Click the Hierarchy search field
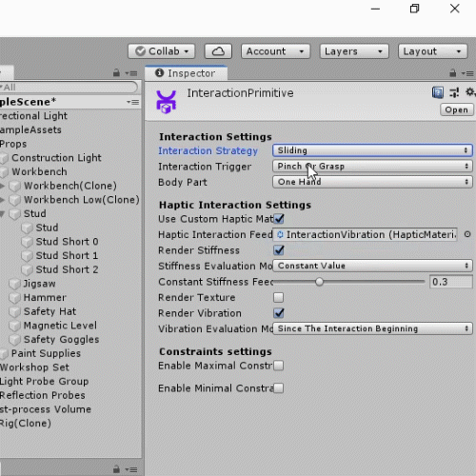476x476 pixels. pos(69,88)
